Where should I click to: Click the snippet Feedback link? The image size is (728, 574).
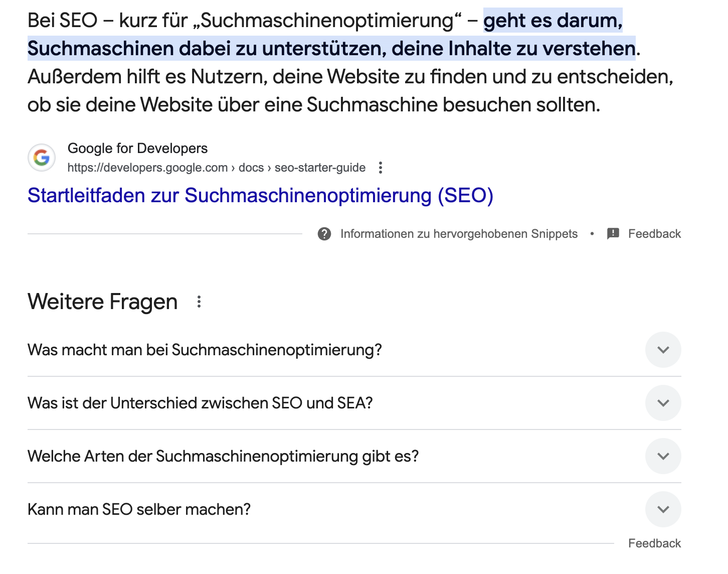click(654, 233)
